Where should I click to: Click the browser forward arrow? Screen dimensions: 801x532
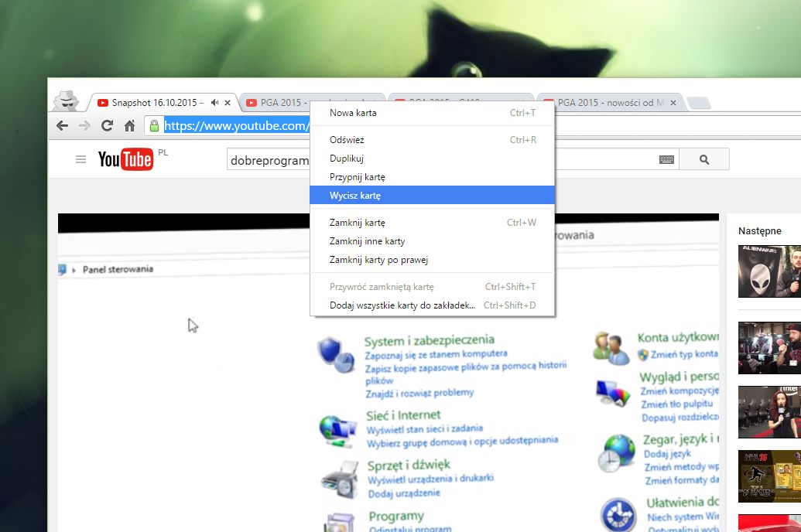point(84,125)
